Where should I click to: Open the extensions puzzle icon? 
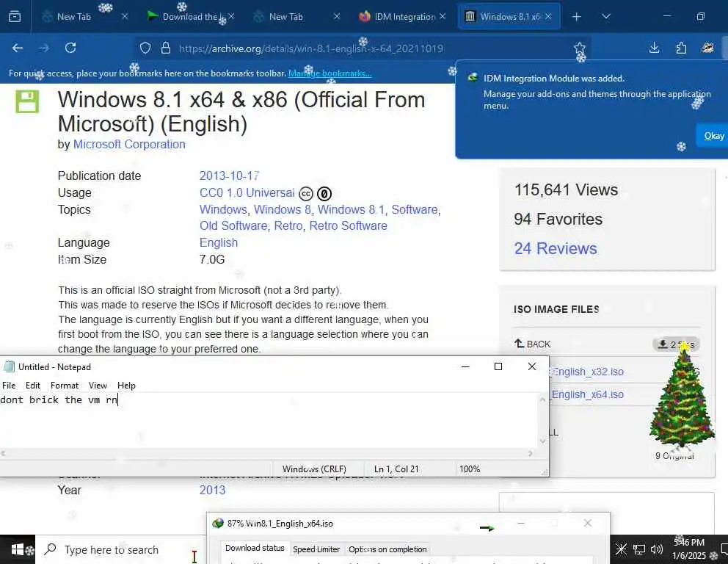coord(681,48)
